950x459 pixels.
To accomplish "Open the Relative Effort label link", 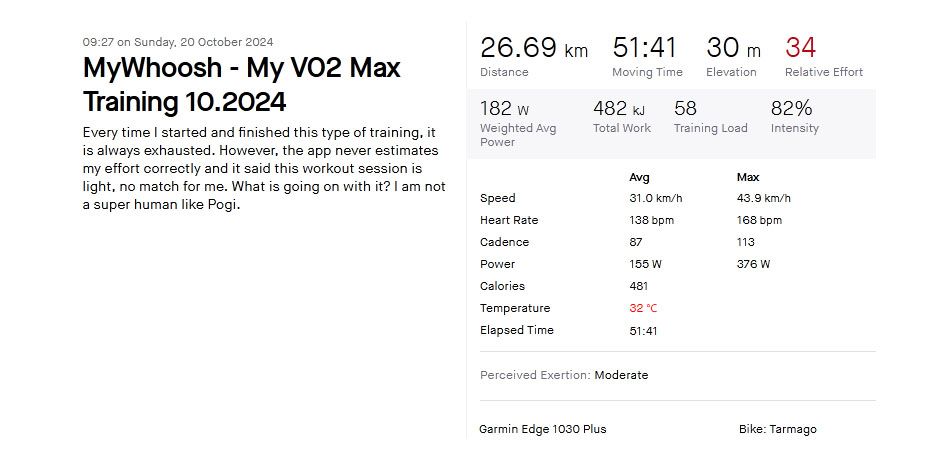I will pyautogui.click(x=824, y=72).
